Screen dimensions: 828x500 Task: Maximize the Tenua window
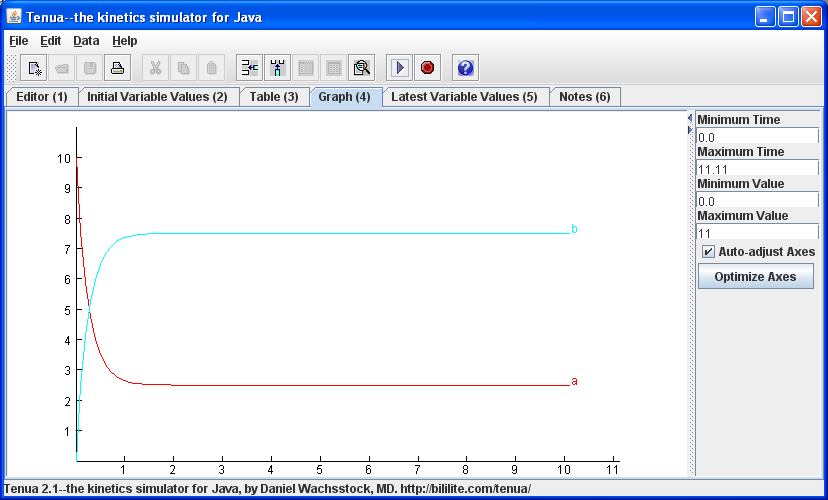pos(788,17)
